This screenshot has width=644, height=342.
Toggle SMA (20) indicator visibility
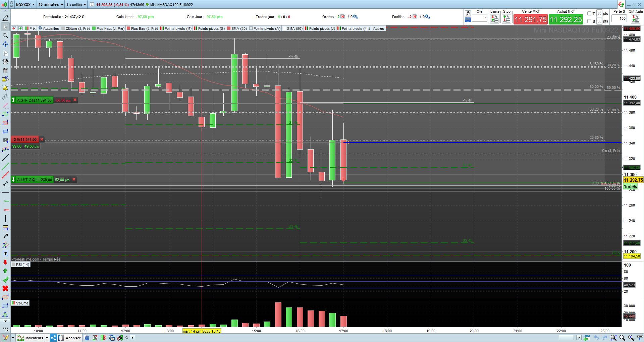tap(229, 28)
